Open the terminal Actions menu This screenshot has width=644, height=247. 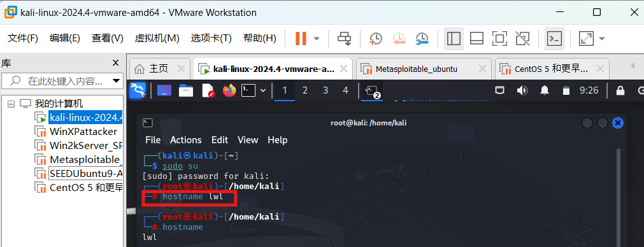coord(185,140)
